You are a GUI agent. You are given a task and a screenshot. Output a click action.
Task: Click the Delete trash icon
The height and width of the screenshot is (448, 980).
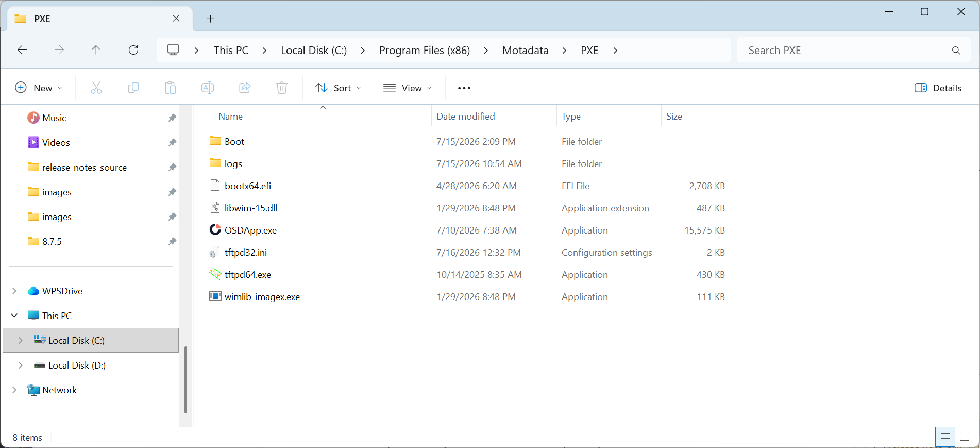pos(282,88)
